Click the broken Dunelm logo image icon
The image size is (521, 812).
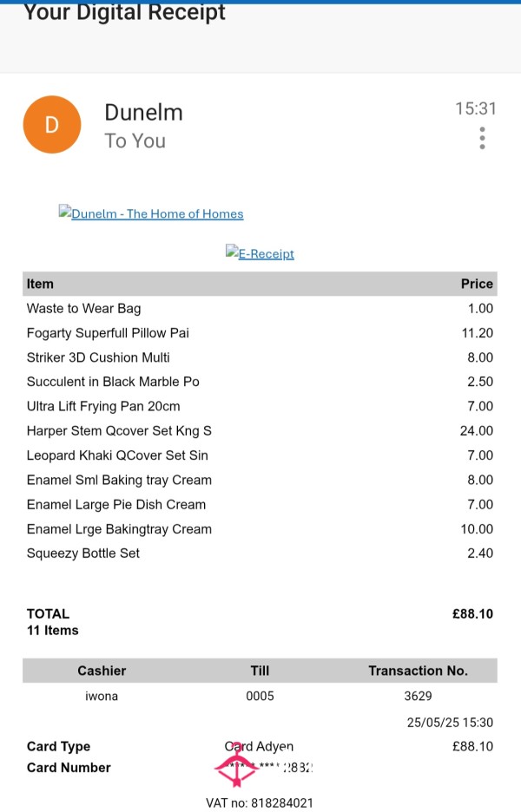tap(65, 212)
